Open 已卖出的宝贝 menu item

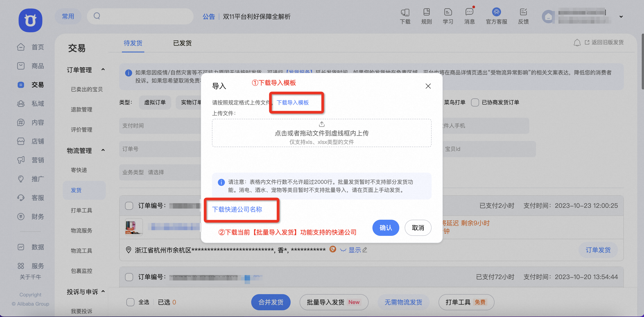point(87,89)
